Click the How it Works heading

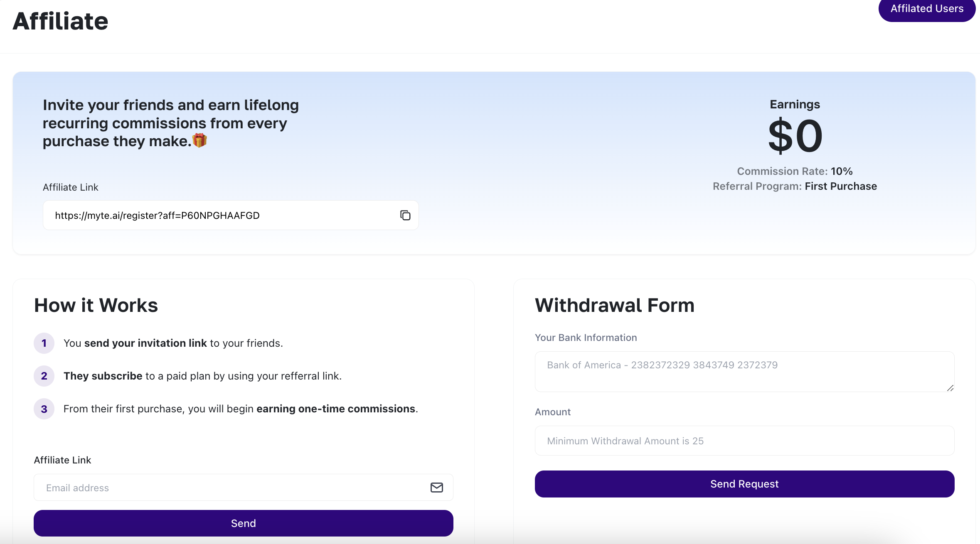(96, 305)
